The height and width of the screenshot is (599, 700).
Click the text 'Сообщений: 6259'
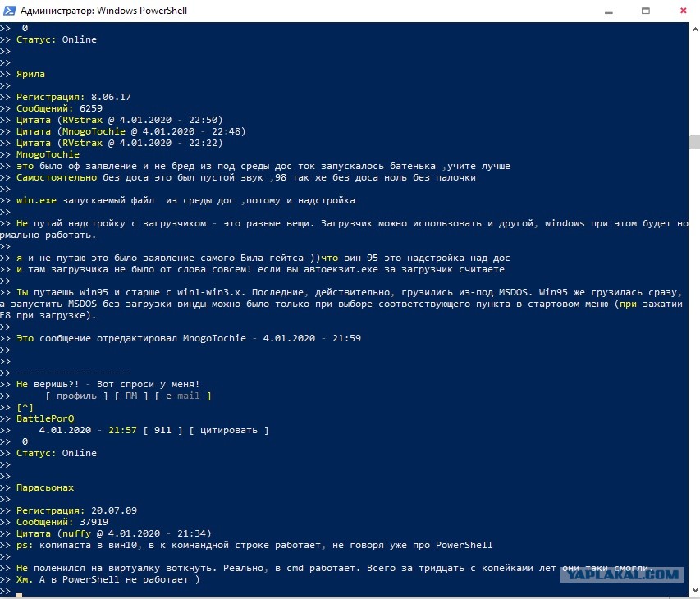click(x=59, y=108)
